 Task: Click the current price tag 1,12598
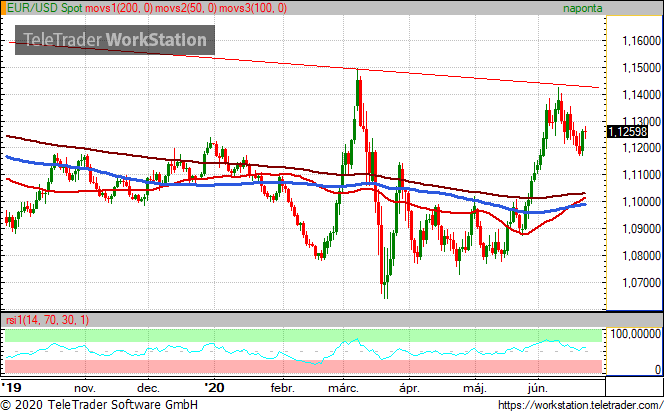(x=627, y=132)
